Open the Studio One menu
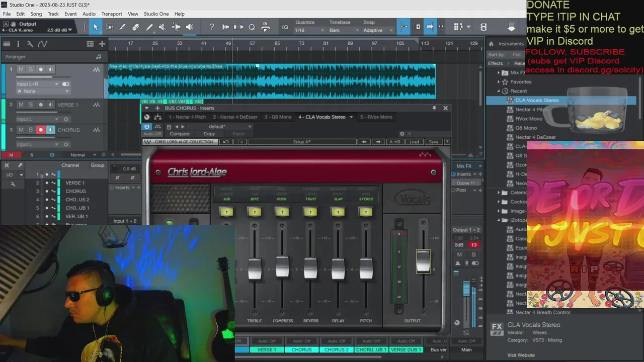Image resolution: width=644 pixels, height=362 pixels. [x=156, y=14]
